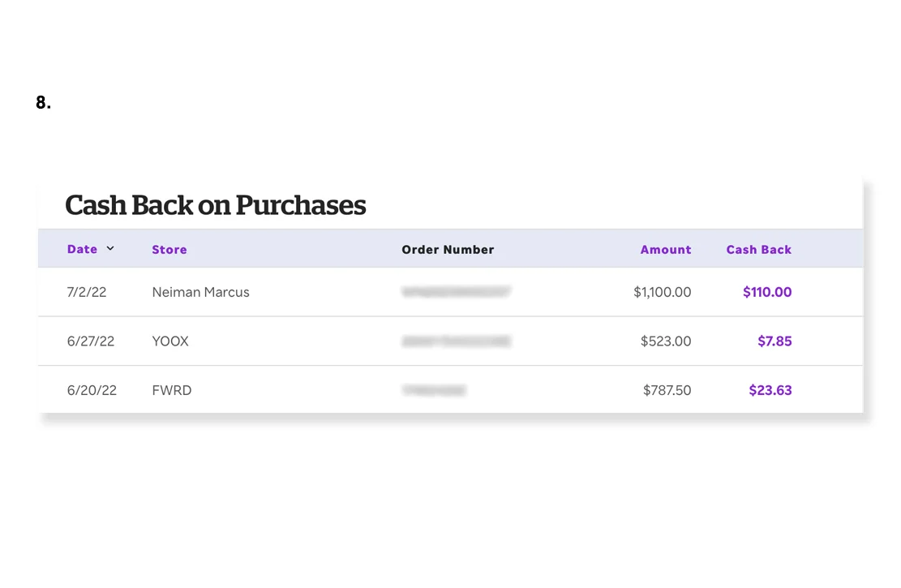Screen dimensions: 901x588
Task: Select the Cash Back column header
Action: (758, 249)
